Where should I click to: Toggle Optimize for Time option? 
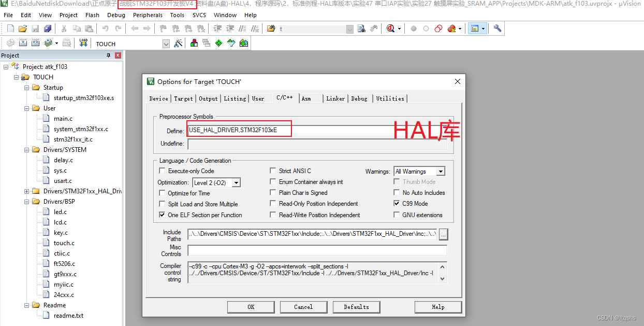(x=163, y=193)
